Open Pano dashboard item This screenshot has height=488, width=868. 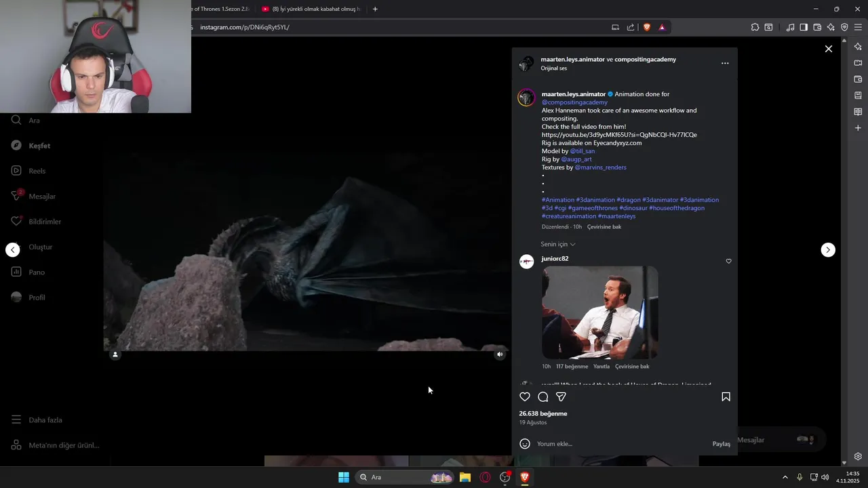coord(28,272)
